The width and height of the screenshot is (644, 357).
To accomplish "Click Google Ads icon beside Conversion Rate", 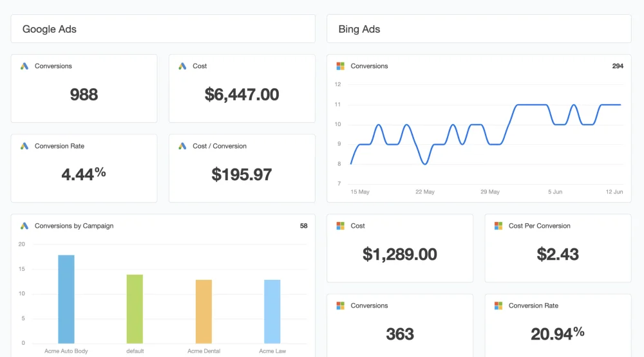I will coord(24,146).
